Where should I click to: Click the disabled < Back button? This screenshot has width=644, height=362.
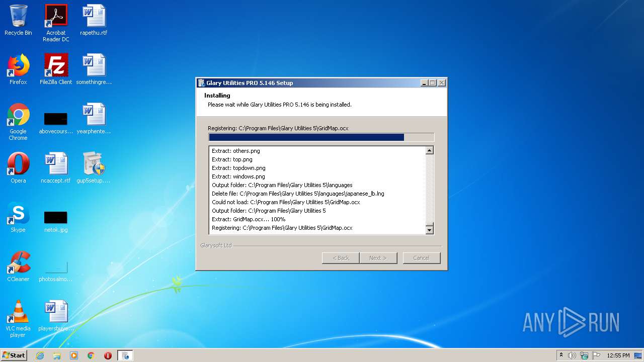click(x=341, y=258)
